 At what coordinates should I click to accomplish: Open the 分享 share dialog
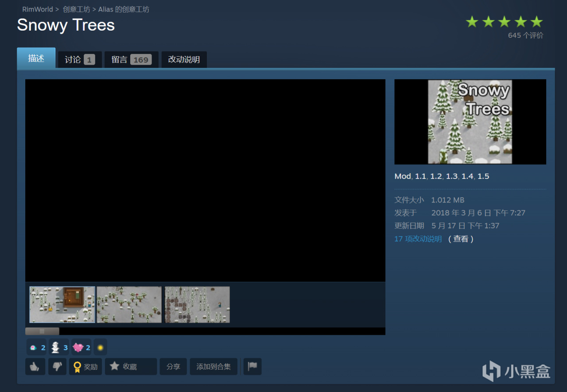[x=173, y=367]
